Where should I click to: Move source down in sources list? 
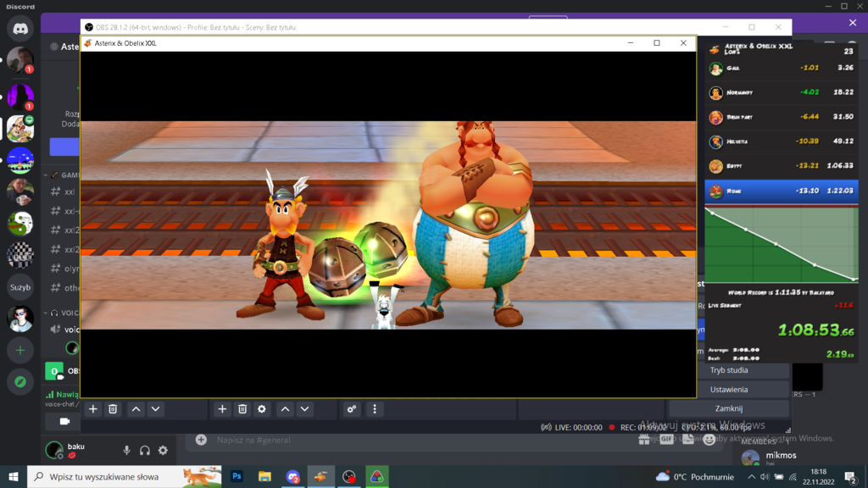pyautogui.click(x=305, y=409)
